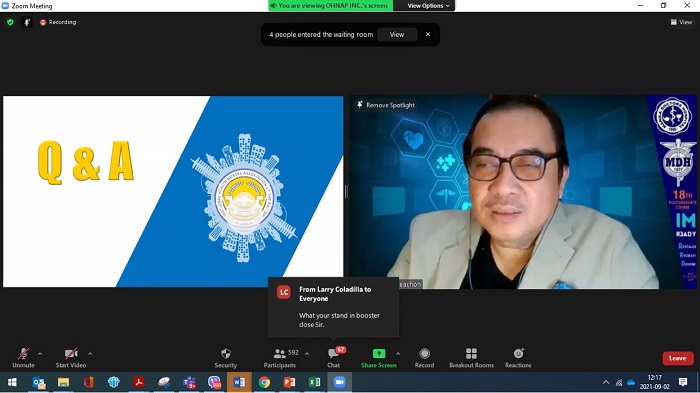Open the View Options dropdown

(428, 6)
